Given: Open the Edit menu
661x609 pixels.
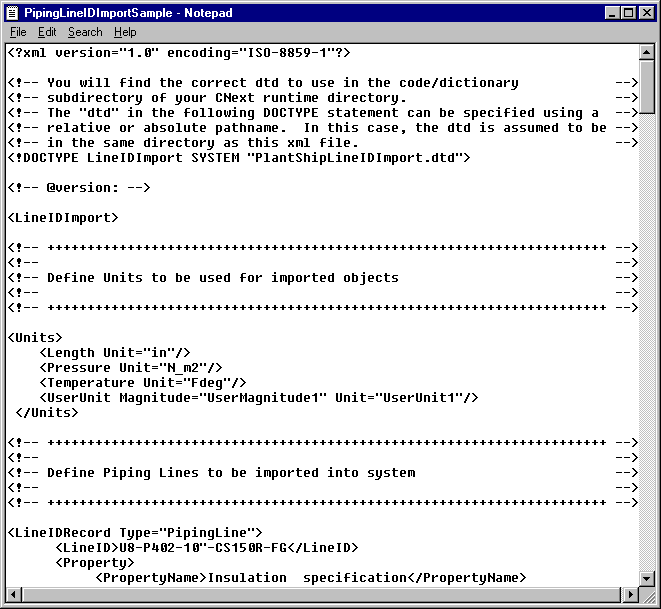Looking at the screenshot, I should 47,32.
